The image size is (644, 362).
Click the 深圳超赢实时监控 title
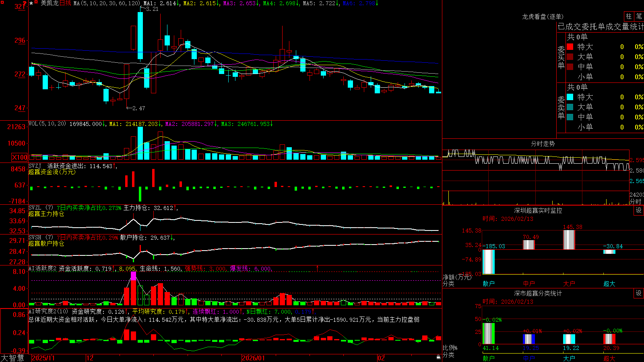(538, 210)
